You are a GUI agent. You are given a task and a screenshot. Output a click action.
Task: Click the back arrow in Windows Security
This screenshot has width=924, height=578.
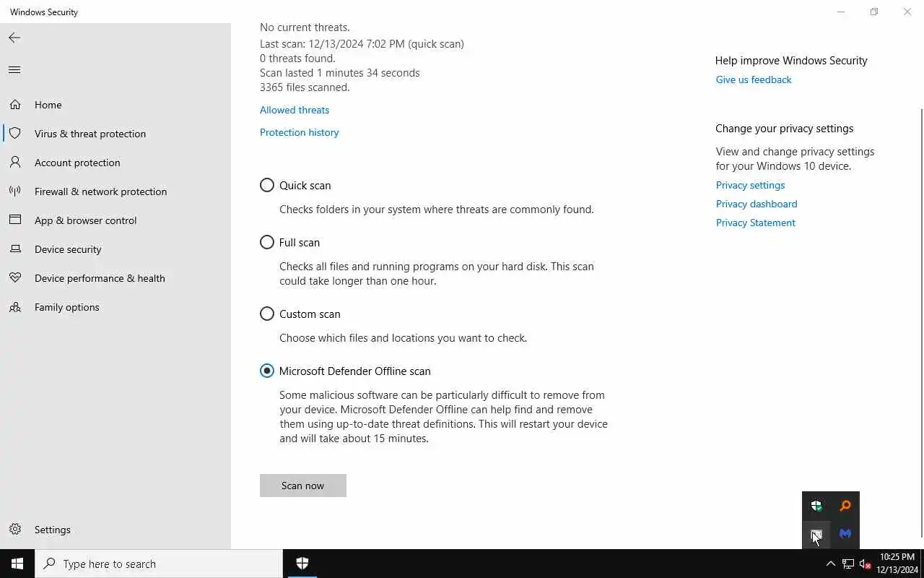click(x=14, y=38)
